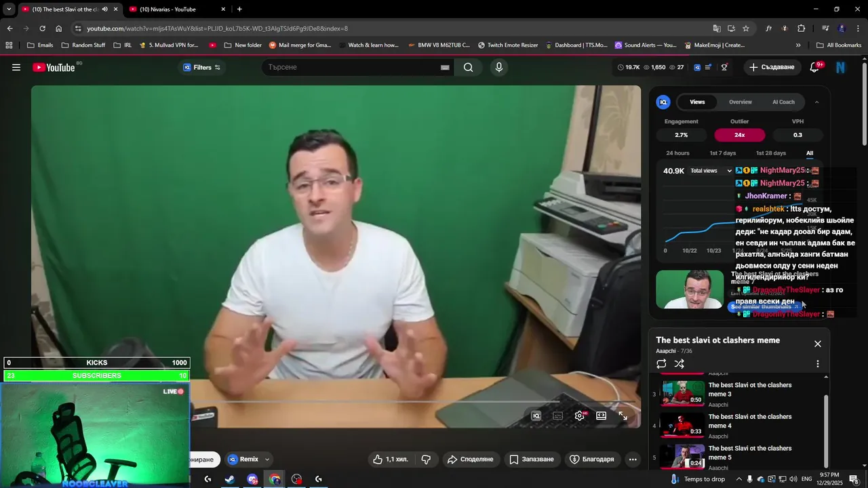Switch to the Nivarias YouTube tab
Screen dimensions: 868x488
coord(176,9)
